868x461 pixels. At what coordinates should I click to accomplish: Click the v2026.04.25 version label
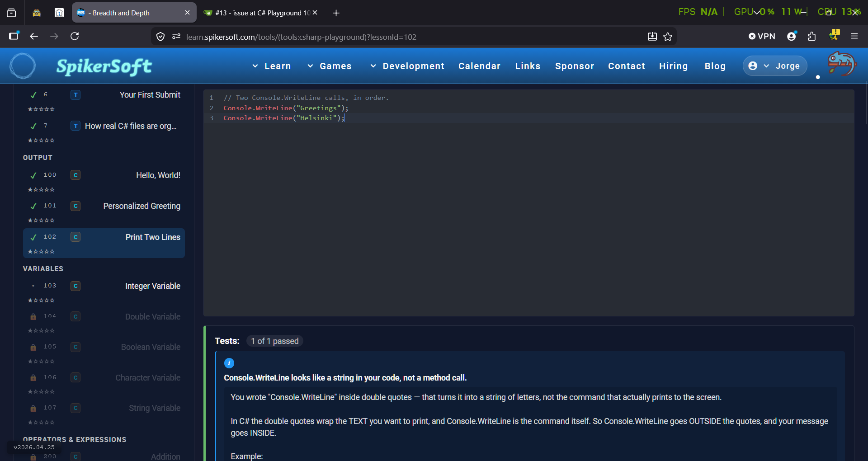pyautogui.click(x=34, y=447)
